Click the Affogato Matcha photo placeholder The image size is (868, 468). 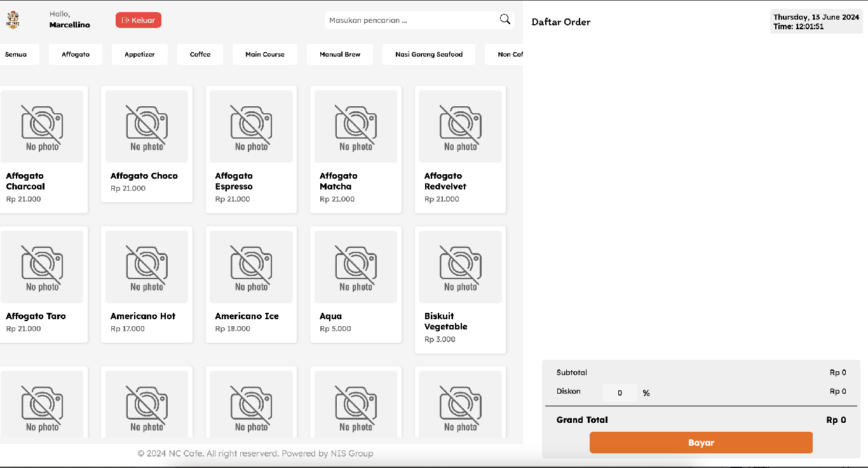(356, 127)
